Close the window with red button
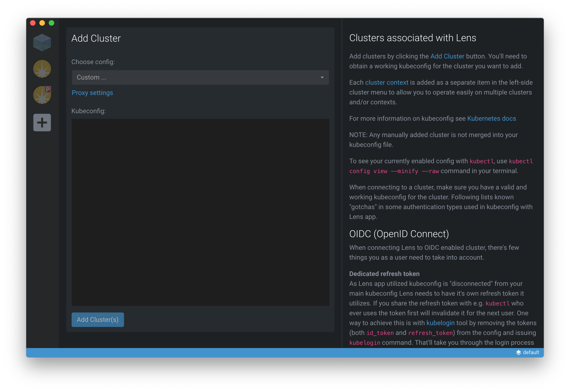570x392 pixels. tap(33, 23)
